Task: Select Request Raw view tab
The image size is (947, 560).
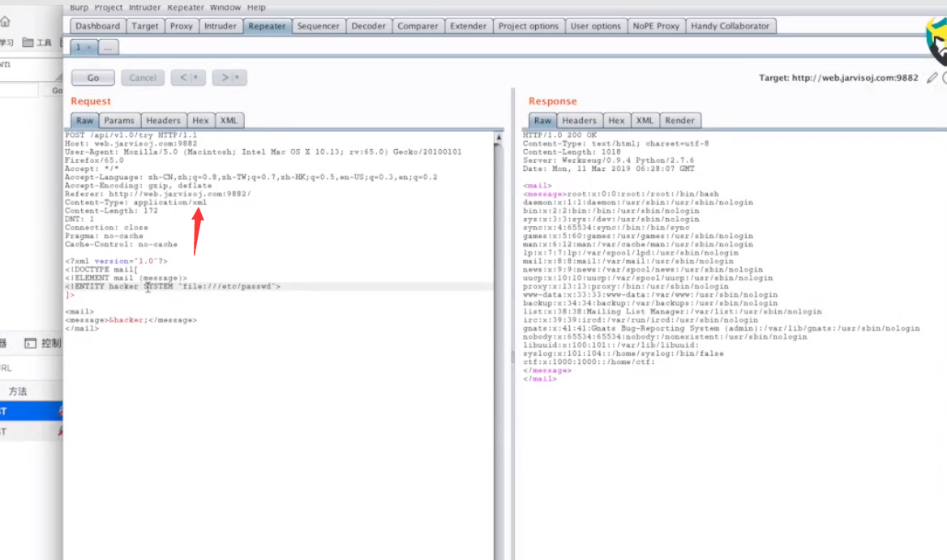Action: coord(84,121)
